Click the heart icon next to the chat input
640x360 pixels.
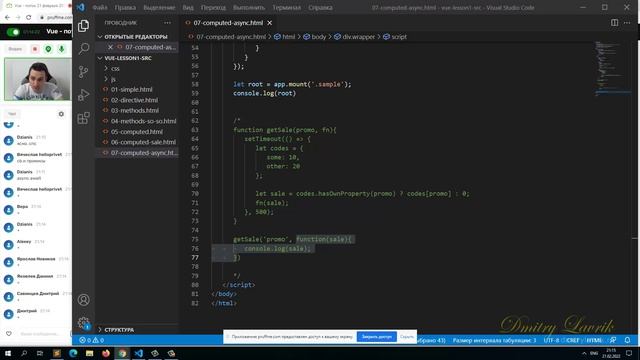coord(9,333)
